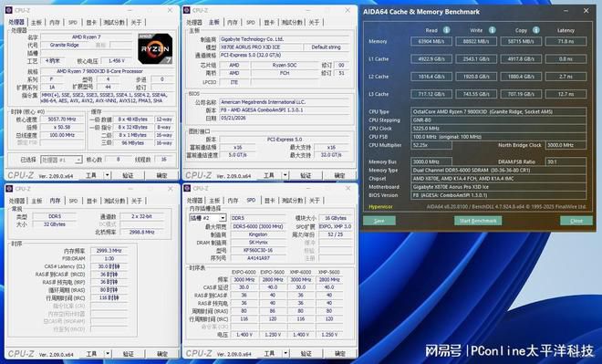Expand 工具 arrow in CPU-Z mainboard window
The image size is (602, 364).
(x=285, y=175)
